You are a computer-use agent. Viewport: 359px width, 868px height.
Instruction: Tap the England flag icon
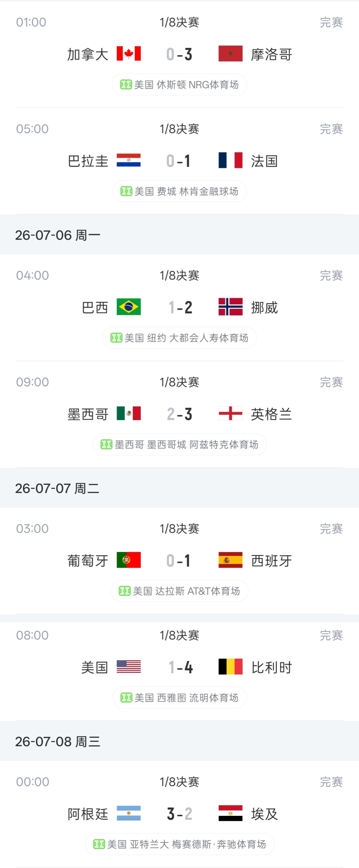click(x=230, y=413)
